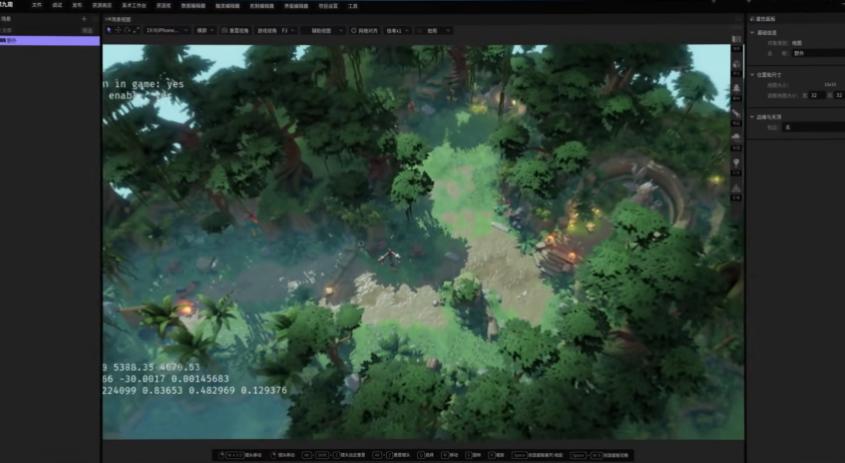The width and height of the screenshot is (845, 463).
Task: Open the last dropdown at the right of the viewport toolbar
Action: pyautogui.click(x=434, y=31)
